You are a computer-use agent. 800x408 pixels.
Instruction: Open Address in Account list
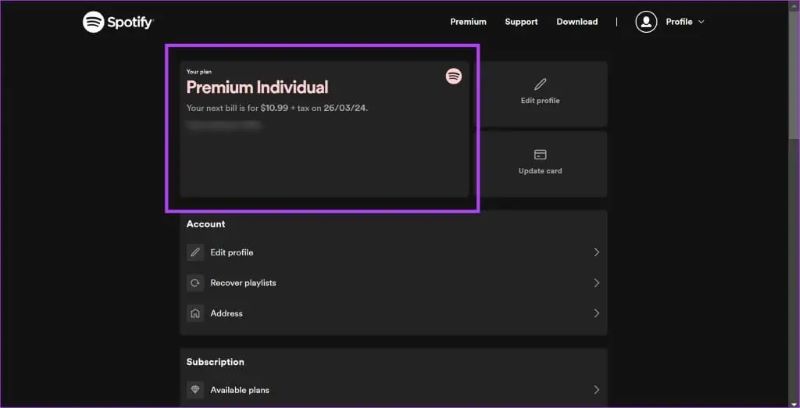(x=393, y=314)
